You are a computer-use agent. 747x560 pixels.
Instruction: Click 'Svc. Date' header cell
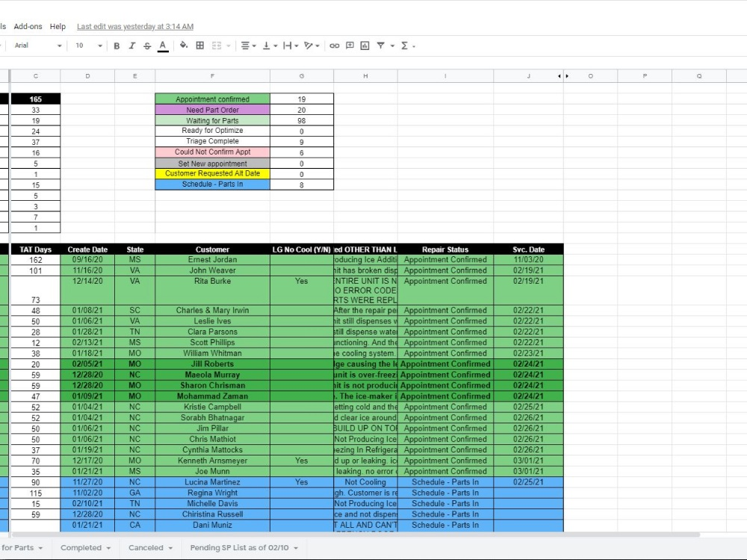(528, 249)
